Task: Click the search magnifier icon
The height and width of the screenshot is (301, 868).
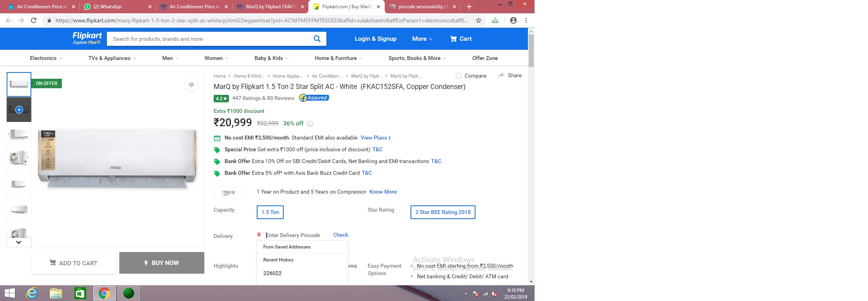Action: 317,39
